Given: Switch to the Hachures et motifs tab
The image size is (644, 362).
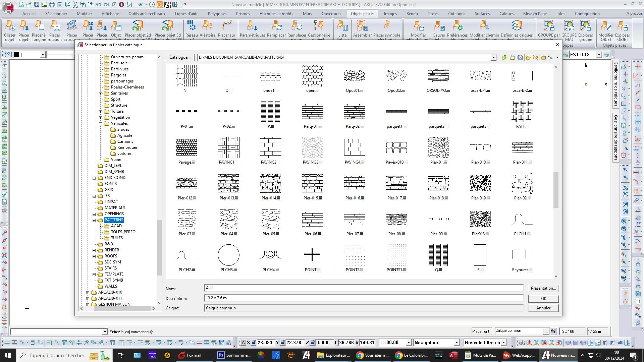Looking at the screenshot, I should 276,14.
